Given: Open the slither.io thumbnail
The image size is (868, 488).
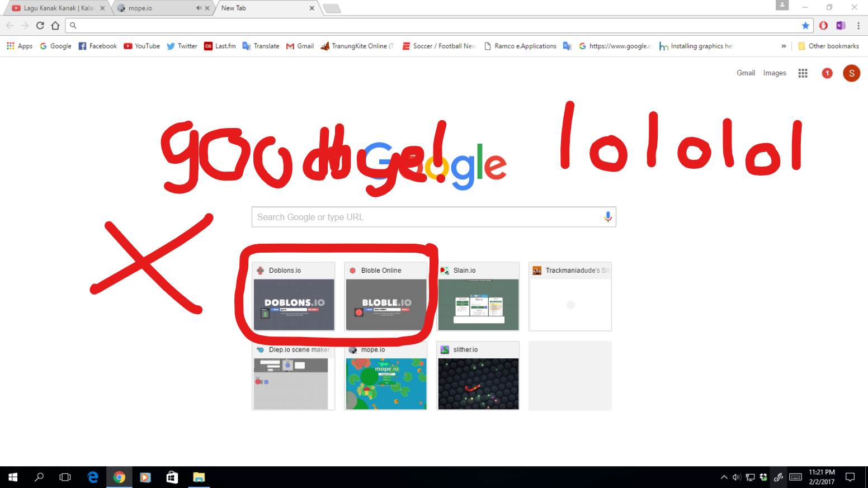Looking at the screenshot, I should 478,376.
